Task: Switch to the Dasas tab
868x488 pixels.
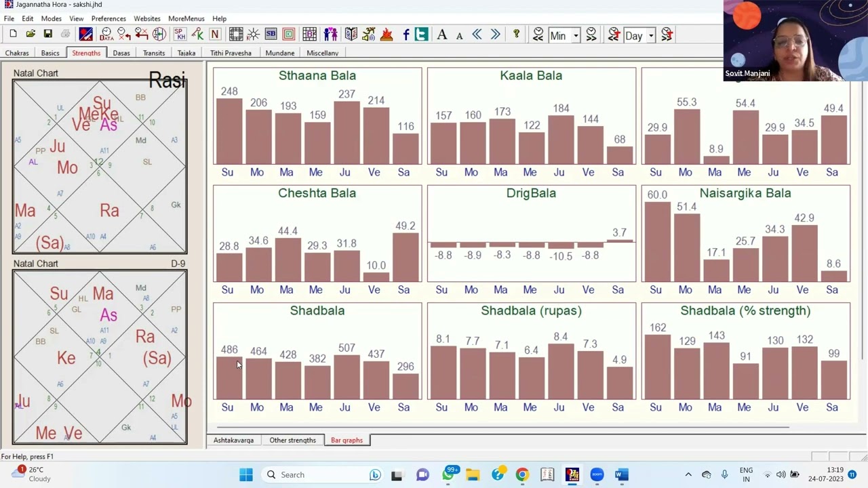Action: click(121, 53)
